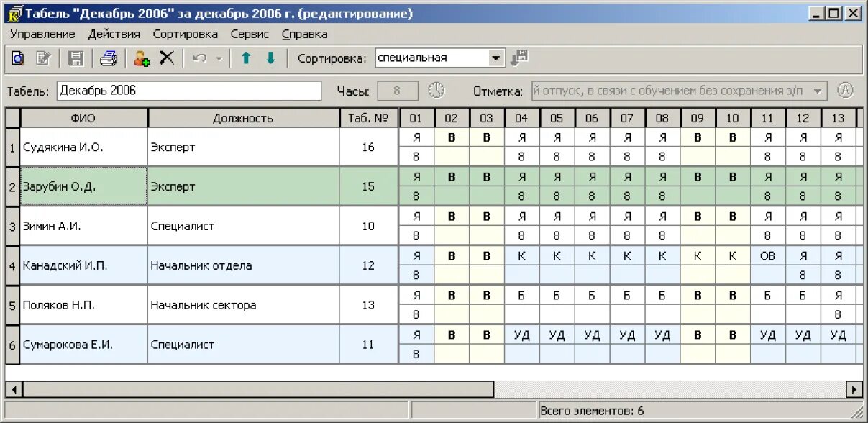Click position cell 'Начальник сектора'
The height and width of the screenshot is (423, 868).
tap(244, 305)
